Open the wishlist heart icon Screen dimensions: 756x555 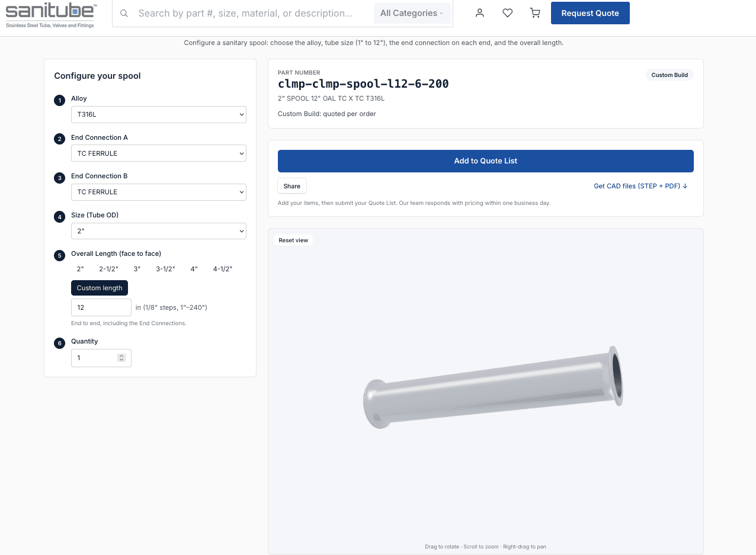[508, 13]
